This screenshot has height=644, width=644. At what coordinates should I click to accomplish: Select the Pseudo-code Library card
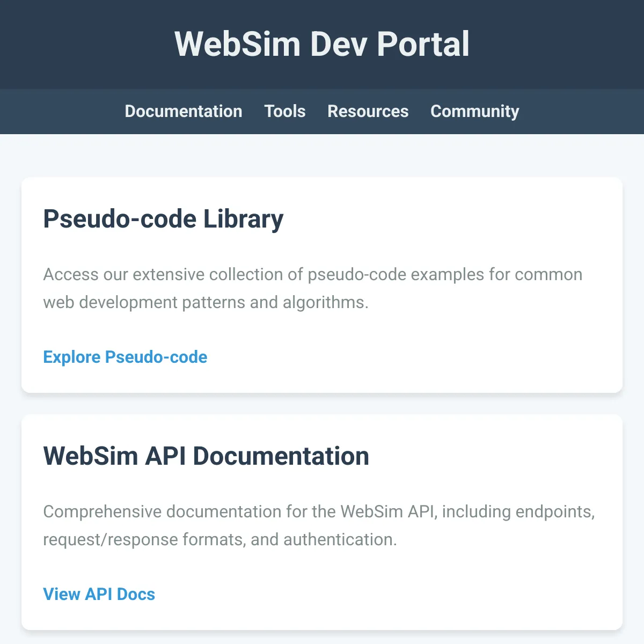(x=322, y=284)
